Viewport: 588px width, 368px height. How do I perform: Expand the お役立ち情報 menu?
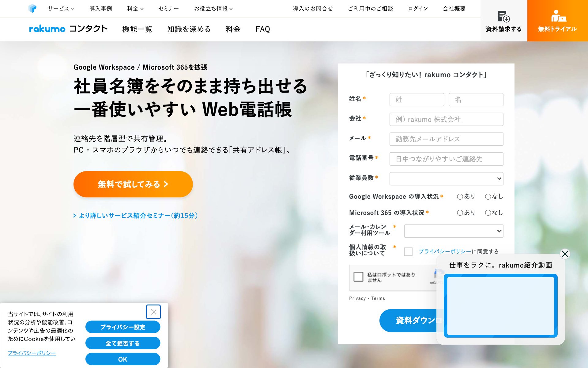click(213, 9)
